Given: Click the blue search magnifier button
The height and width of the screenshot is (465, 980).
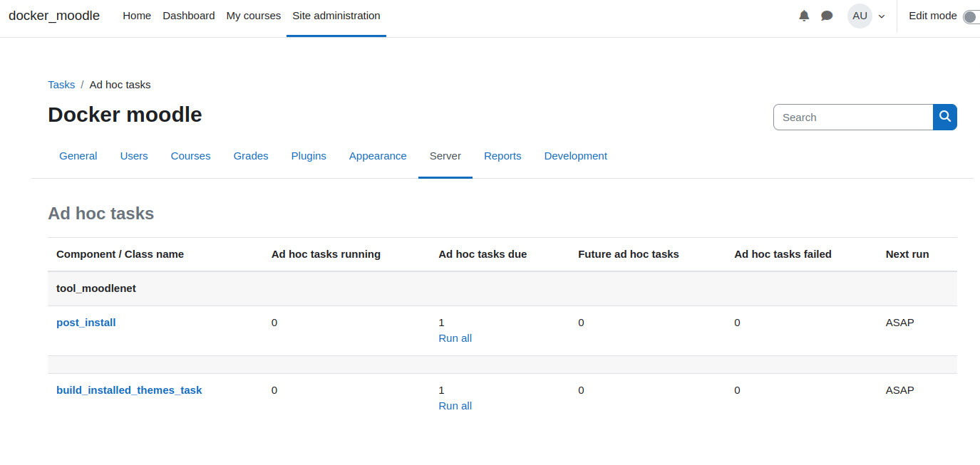Looking at the screenshot, I should click(945, 117).
